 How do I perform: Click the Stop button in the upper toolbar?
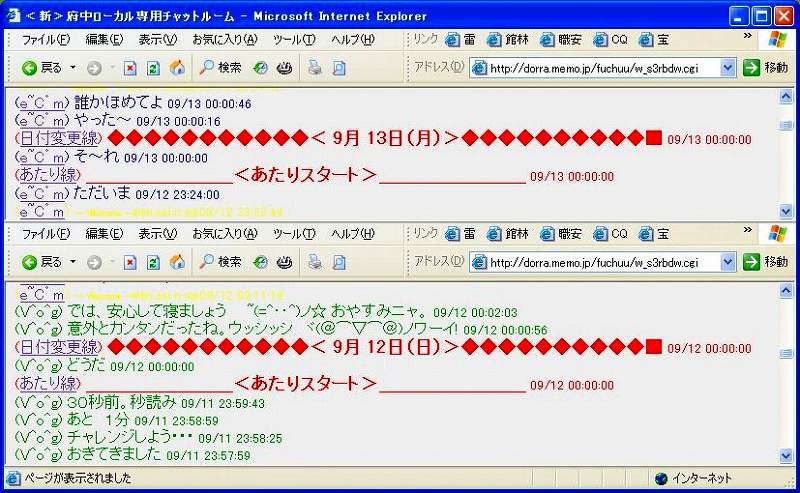point(130,68)
